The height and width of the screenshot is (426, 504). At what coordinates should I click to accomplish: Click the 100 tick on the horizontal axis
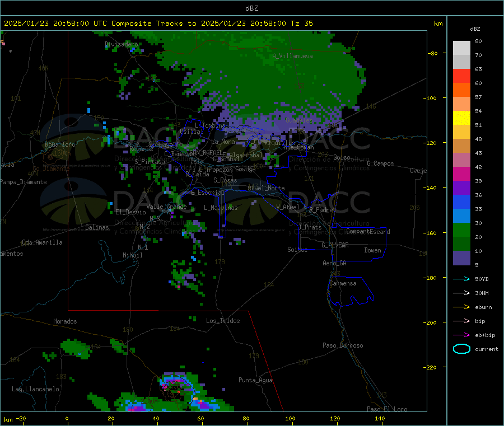tap(290, 419)
